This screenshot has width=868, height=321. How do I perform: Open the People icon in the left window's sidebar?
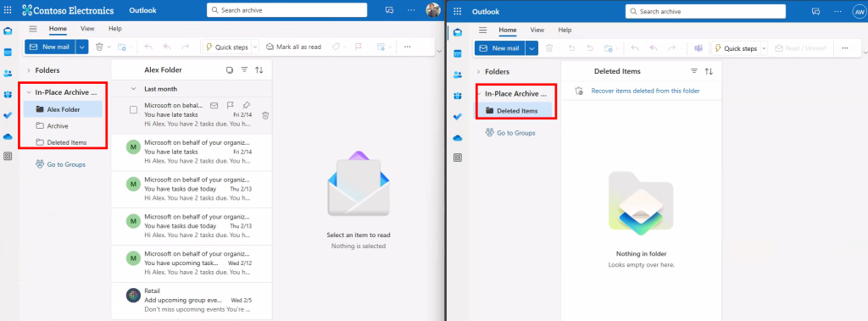tap(8, 73)
